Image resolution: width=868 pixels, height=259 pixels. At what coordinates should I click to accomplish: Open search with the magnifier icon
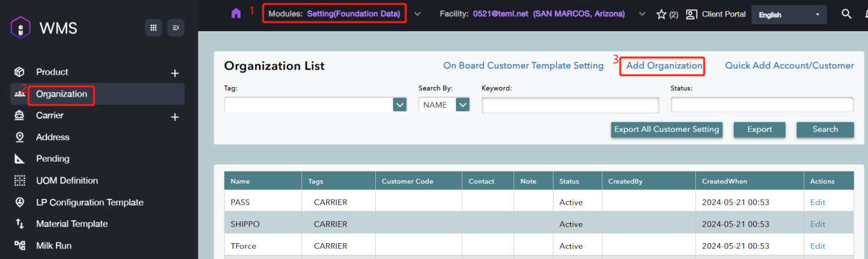tap(847, 14)
